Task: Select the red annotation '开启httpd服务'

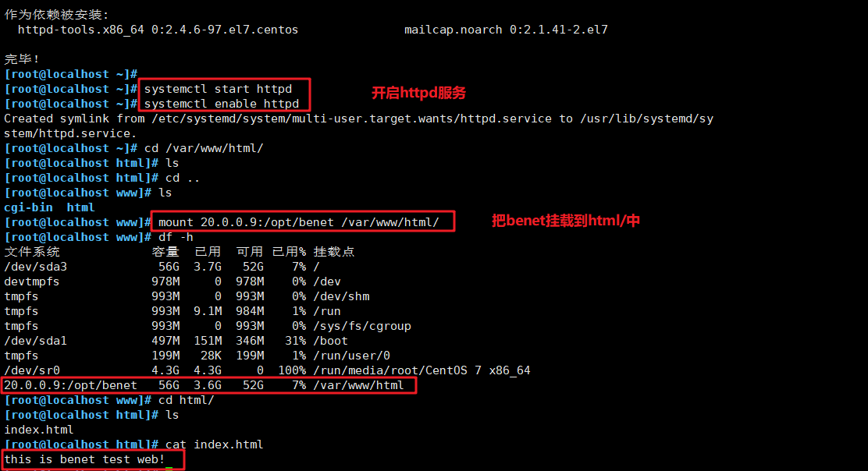Action: [418, 93]
